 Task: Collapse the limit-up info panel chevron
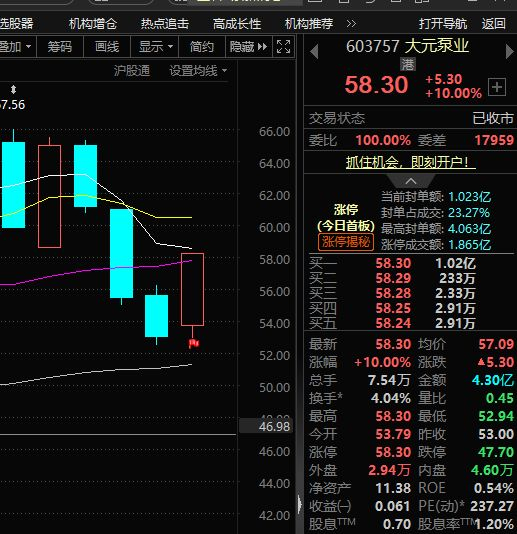[x=411, y=181]
